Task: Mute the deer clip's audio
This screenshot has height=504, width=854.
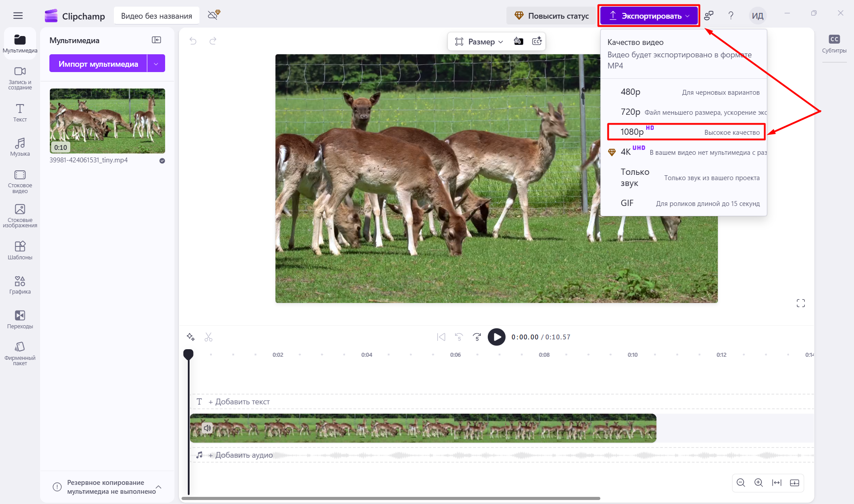Action: 207,428
